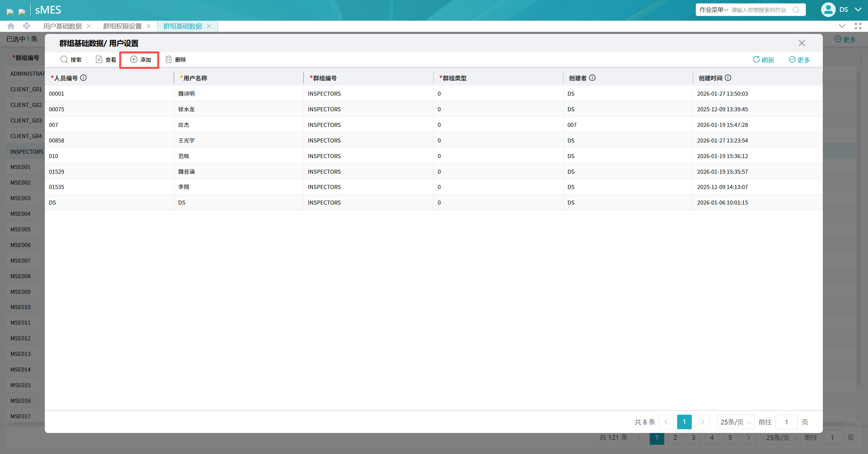This screenshot has height=454, width=868.
Task: Select the row for 范晓
Action: 434,156
